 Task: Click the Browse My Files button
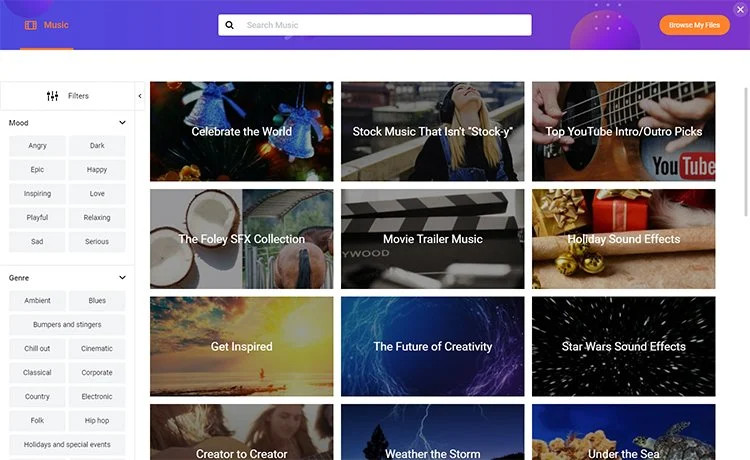pos(695,25)
